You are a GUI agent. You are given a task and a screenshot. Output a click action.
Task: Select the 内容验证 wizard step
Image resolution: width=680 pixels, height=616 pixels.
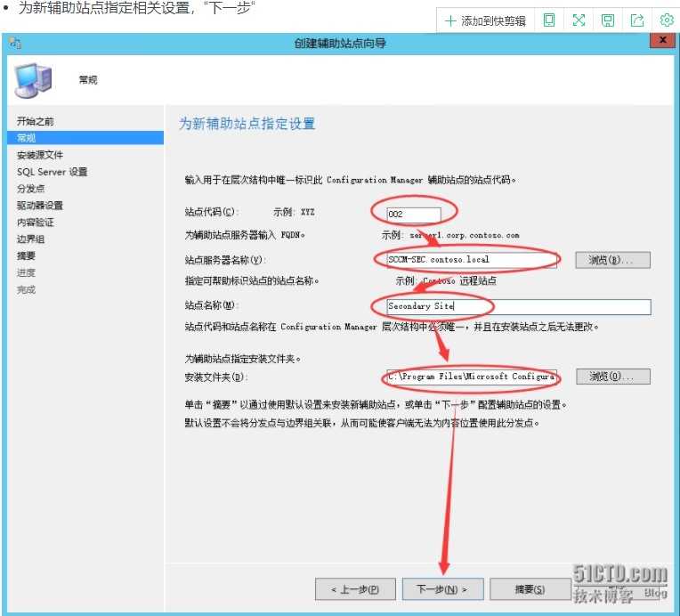coord(36,223)
